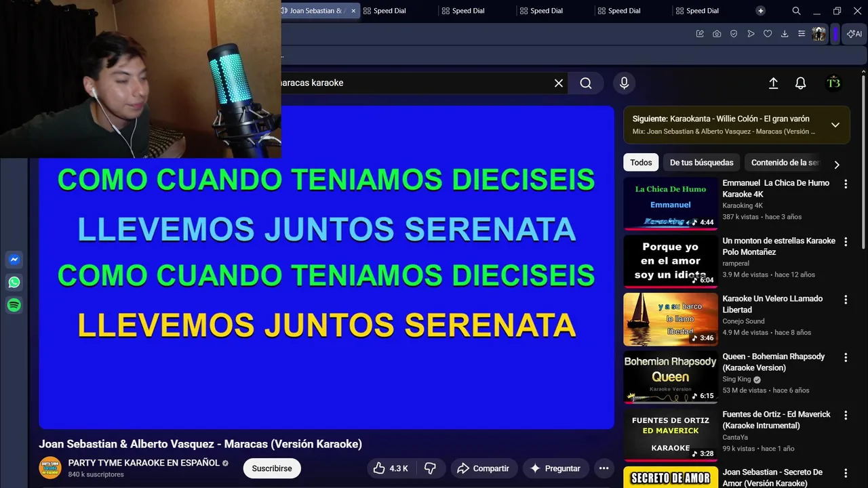Viewport: 868px width, 488px height.
Task: Click the karaoke video player area
Action: (x=326, y=267)
